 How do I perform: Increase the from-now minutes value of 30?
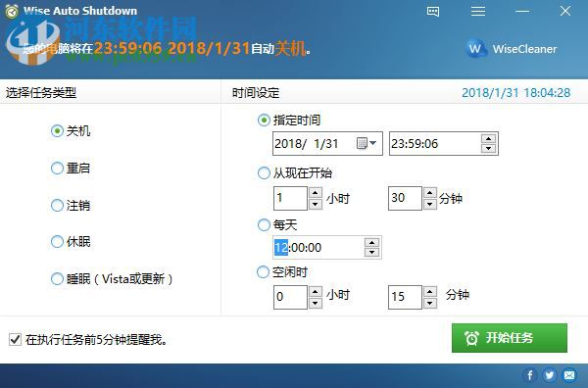click(430, 193)
